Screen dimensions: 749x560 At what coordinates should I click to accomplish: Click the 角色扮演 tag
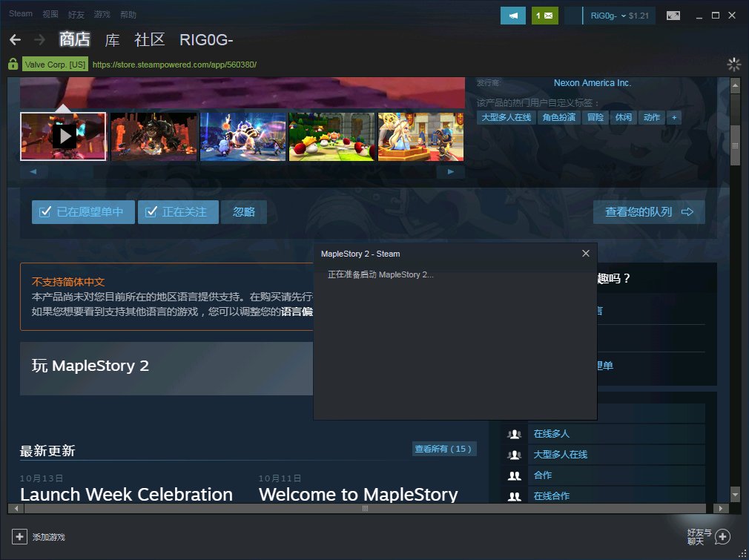[559, 117]
